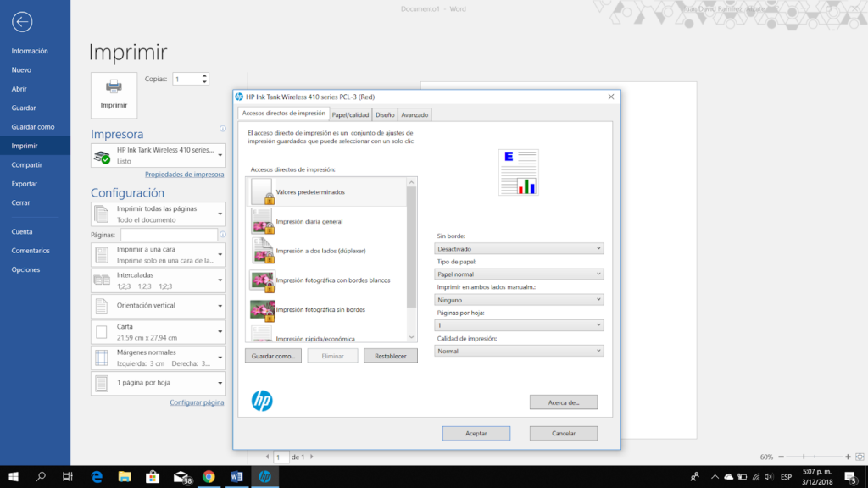Expand the Carta paper size dropdown
The image size is (868, 488).
coord(159,332)
